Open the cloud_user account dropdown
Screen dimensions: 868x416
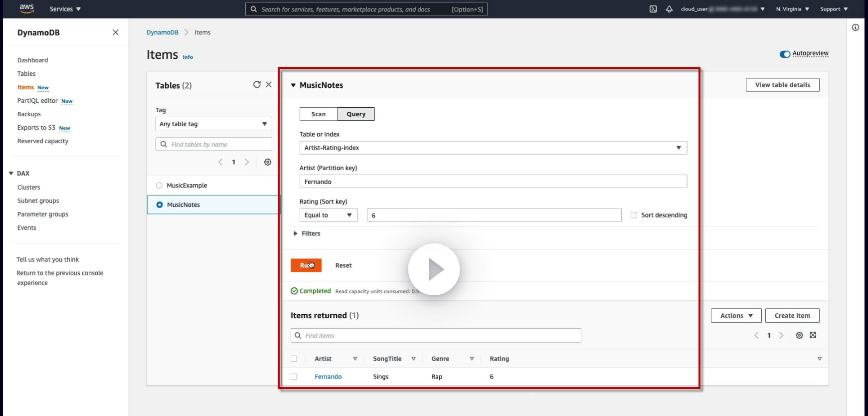pyautogui.click(x=722, y=9)
